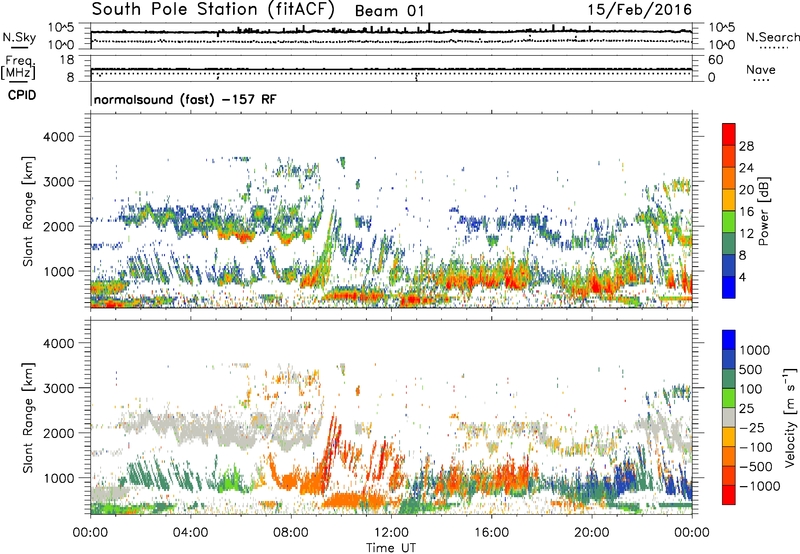This screenshot has width=800, height=554.
Task: Click the 'Beam 01' label
Action: point(389,11)
